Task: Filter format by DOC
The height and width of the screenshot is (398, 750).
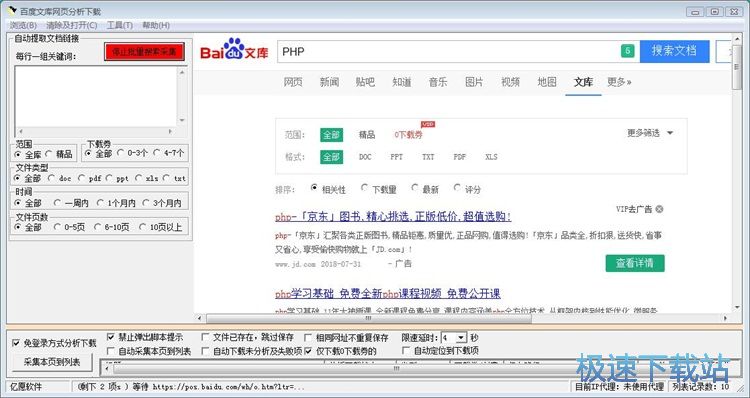Action: (365, 157)
